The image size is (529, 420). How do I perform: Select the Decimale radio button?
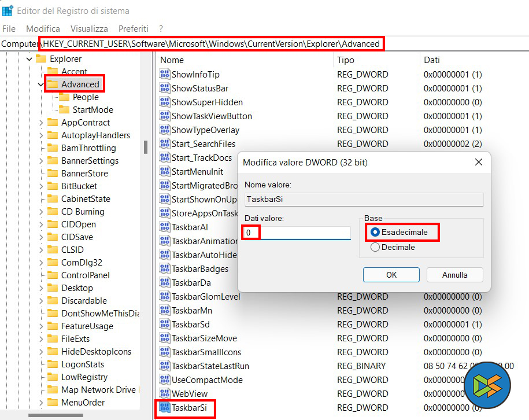375,247
